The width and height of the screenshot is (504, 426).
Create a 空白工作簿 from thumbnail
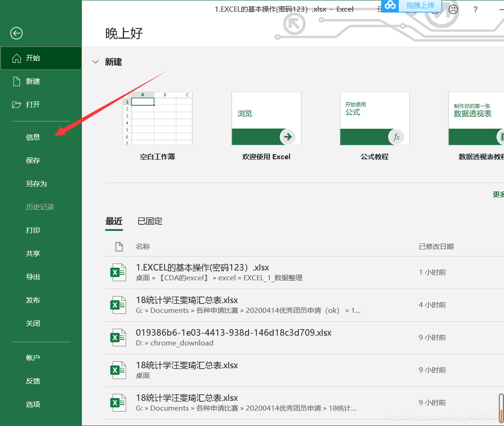tap(157, 118)
